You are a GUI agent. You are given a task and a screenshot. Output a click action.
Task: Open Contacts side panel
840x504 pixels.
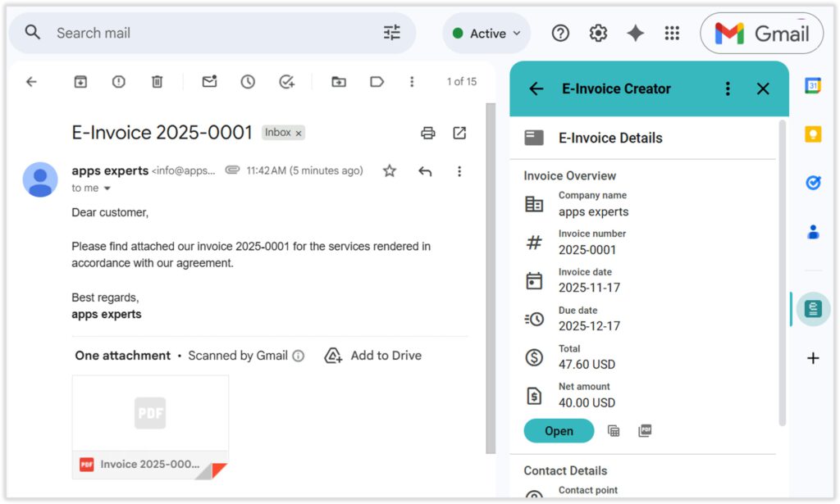coord(813,232)
